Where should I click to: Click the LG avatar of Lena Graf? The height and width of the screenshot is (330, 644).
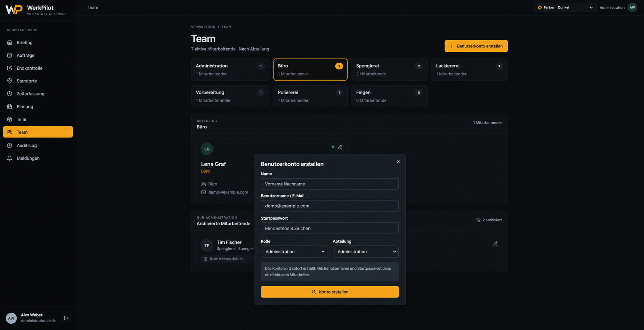point(207,149)
